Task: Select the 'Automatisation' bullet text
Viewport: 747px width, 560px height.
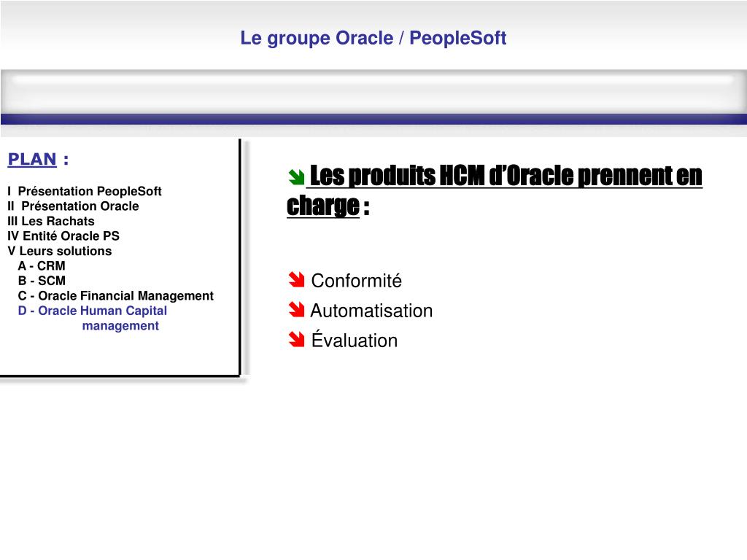Action: [371, 311]
